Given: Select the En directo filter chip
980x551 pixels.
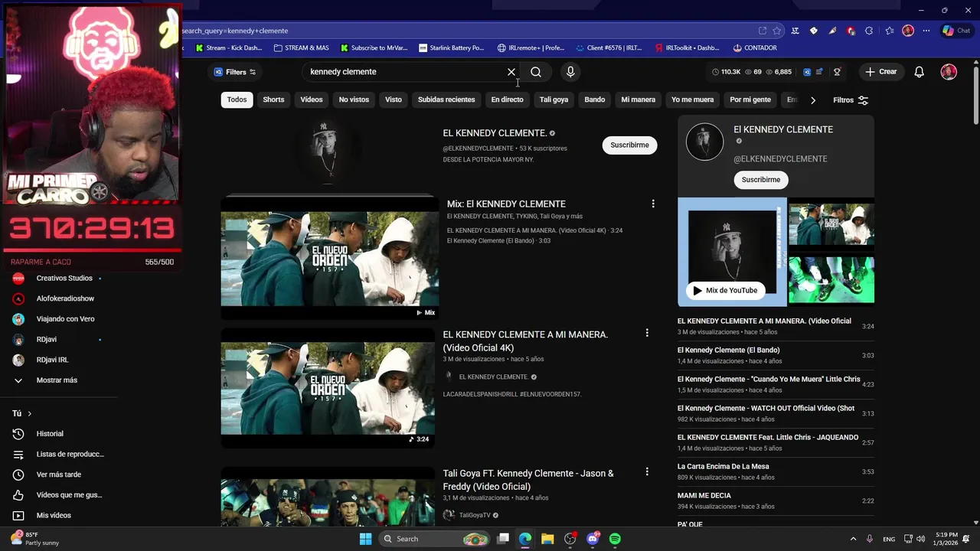Looking at the screenshot, I should (x=507, y=99).
